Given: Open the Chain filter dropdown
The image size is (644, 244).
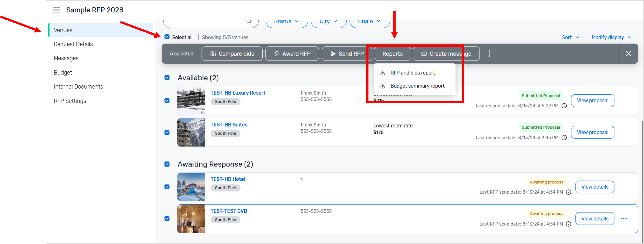Looking at the screenshot, I should point(369,21).
